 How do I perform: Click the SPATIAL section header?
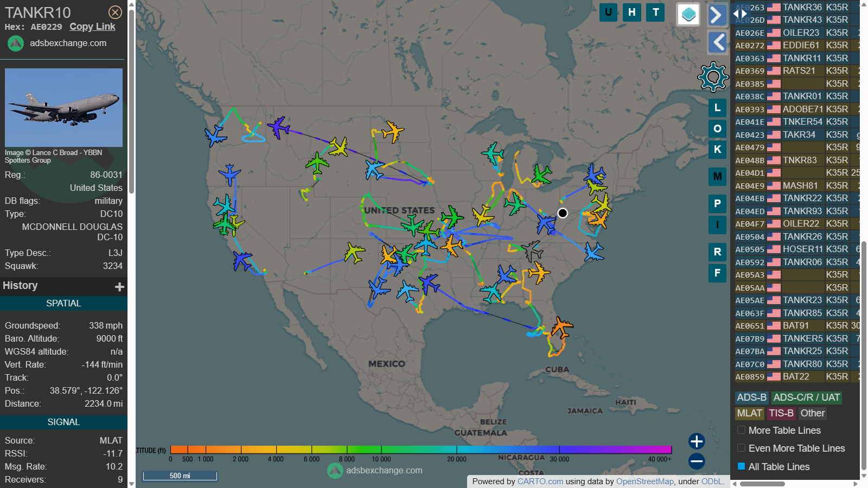[x=63, y=304]
